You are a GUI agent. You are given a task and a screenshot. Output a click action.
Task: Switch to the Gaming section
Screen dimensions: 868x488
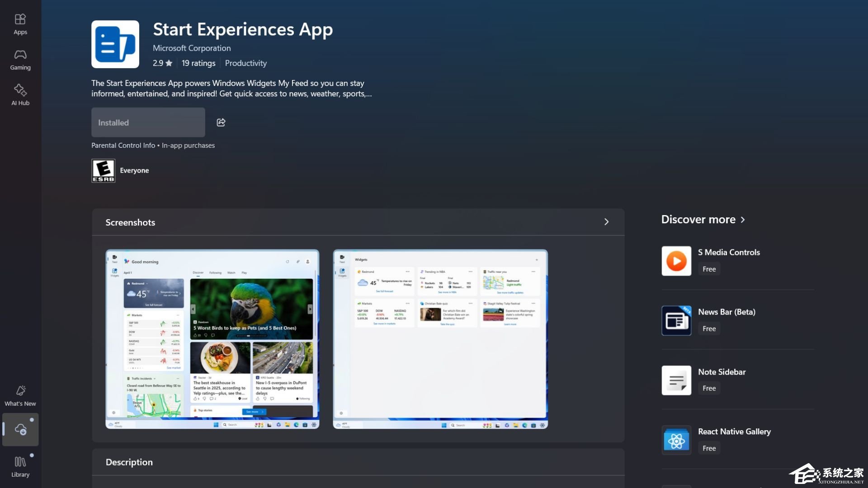click(20, 59)
